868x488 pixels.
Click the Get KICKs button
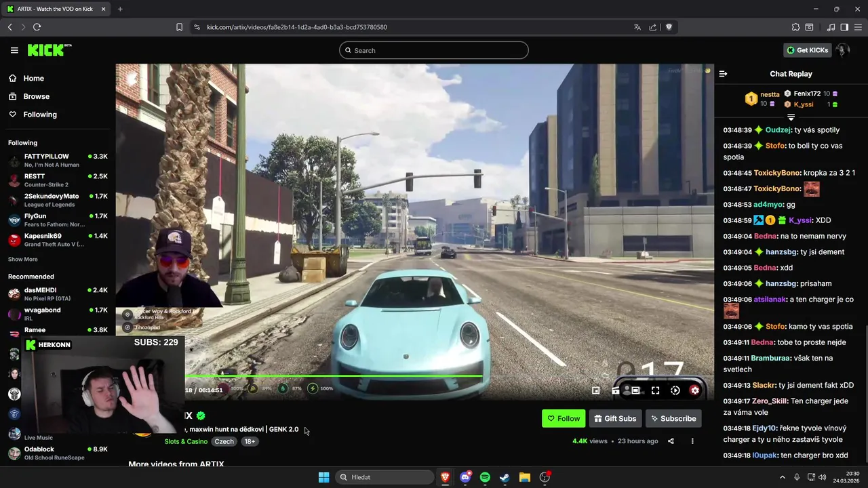coord(807,50)
